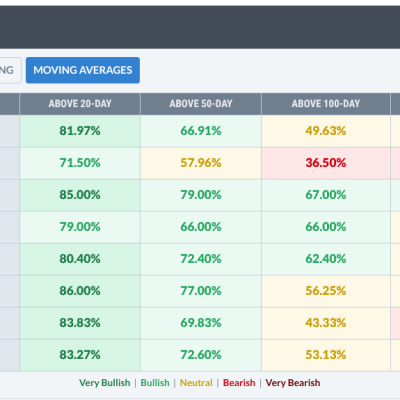
Task: Click the 53.13% cell
Action: click(x=326, y=355)
